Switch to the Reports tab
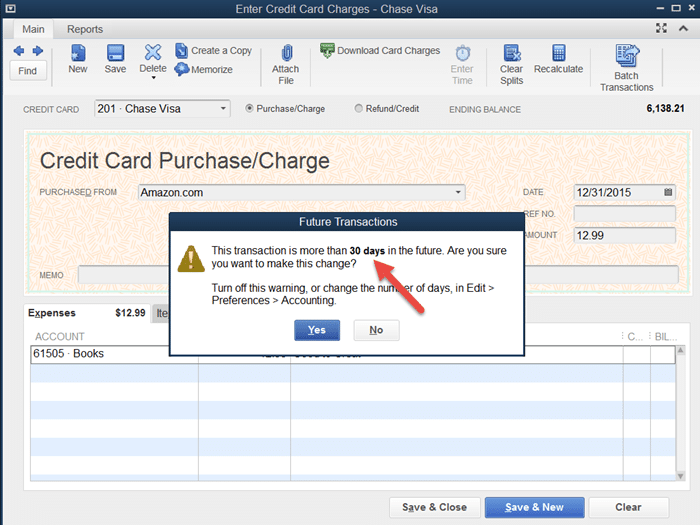This screenshot has height=525, width=700. (x=85, y=29)
